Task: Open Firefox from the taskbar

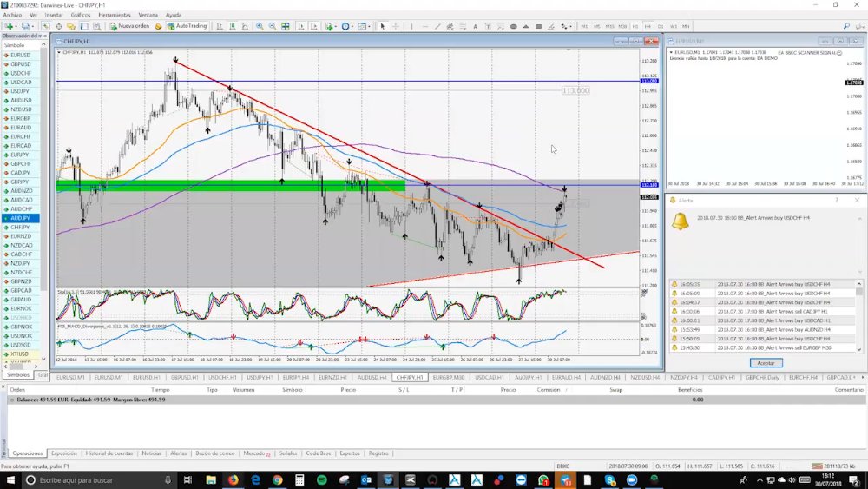Action: (x=233, y=479)
